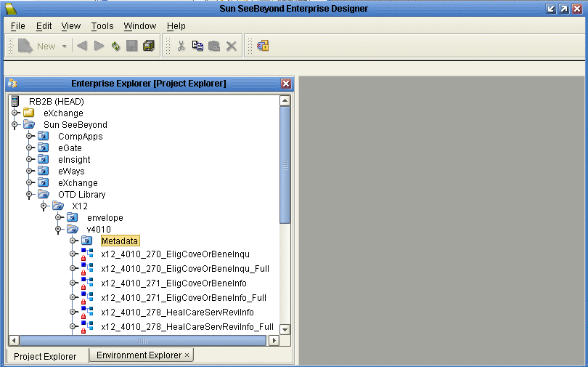Click the Paste clipboard icon
588x367 pixels.
coord(214,46)
